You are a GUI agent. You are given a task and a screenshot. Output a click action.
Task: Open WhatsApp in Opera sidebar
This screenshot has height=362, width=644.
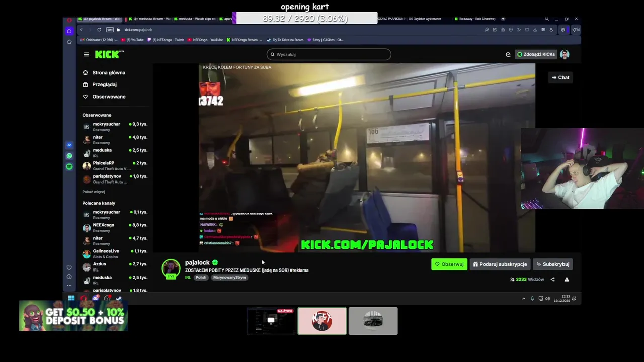click(x=69, y=156)
